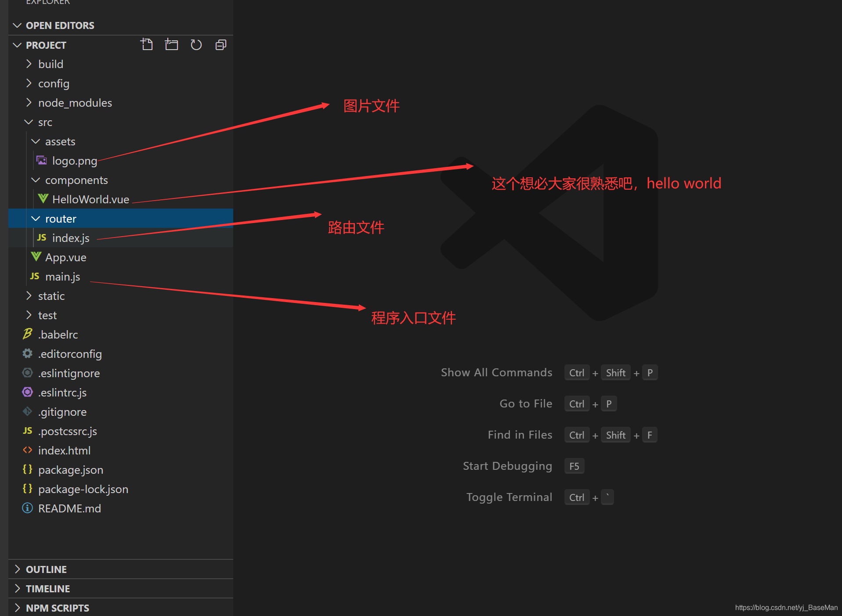Image resolution: width=842 pixels, height=616 pixels.
Task: Click the ESLint icon beside .eslintignore
Action: coord(27,373)
